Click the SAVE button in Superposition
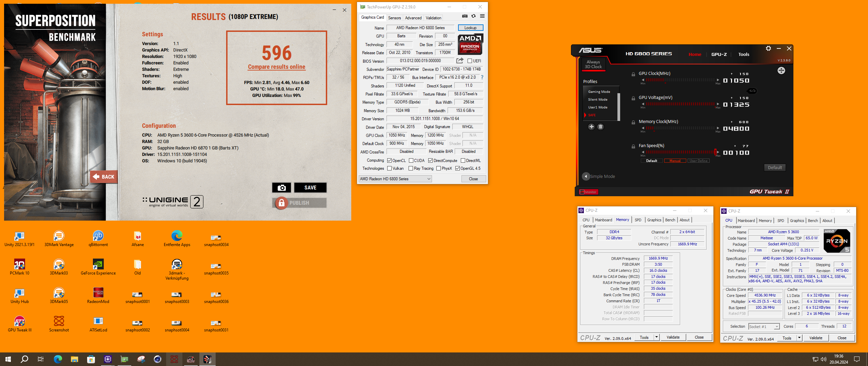This screenshot has height=366, width=868. click(310, 188)
